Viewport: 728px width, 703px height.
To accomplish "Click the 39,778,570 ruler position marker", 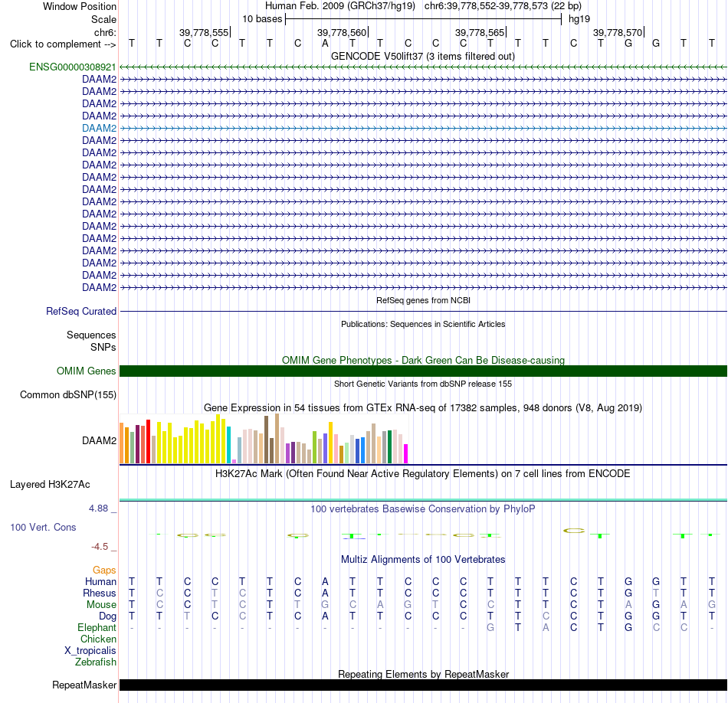I will point(618,32).
